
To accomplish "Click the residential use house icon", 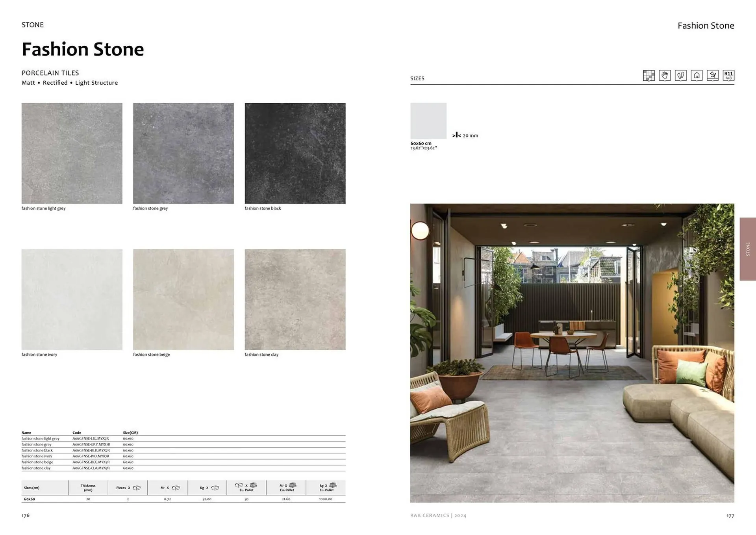I will point(697,75).
